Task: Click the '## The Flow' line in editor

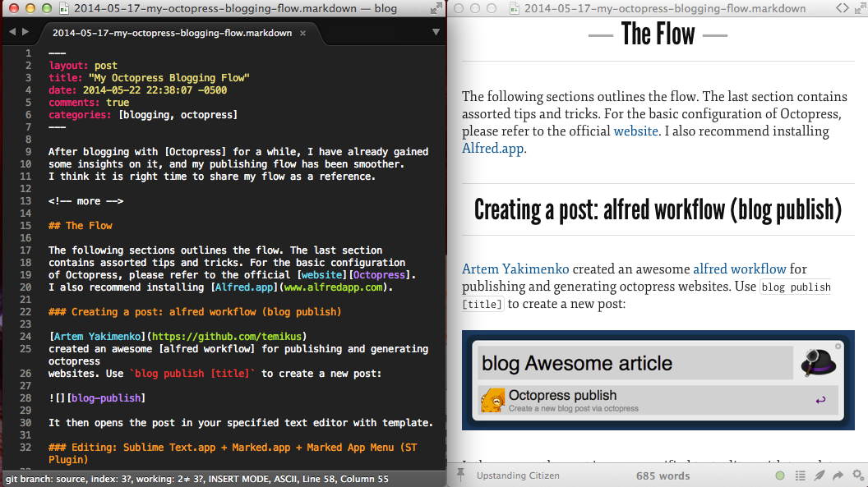Action: 81,226
